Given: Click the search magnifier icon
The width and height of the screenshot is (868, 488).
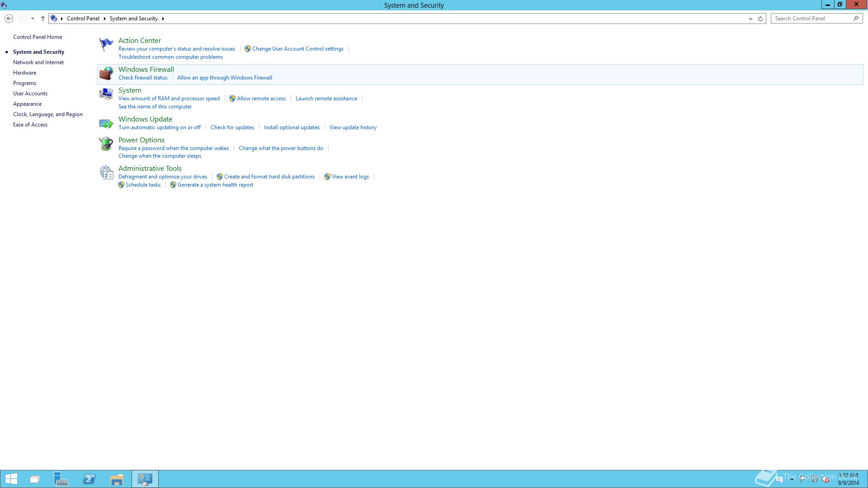Looking at the screenshot, I should (856, 19).
